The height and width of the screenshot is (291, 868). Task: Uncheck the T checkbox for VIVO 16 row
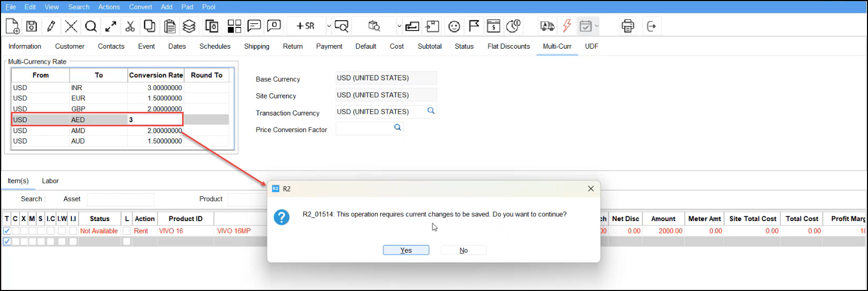tap(7, 231)
